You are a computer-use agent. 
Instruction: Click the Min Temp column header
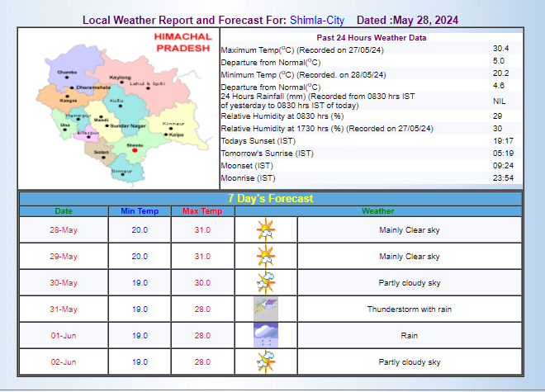click(140, 211)
